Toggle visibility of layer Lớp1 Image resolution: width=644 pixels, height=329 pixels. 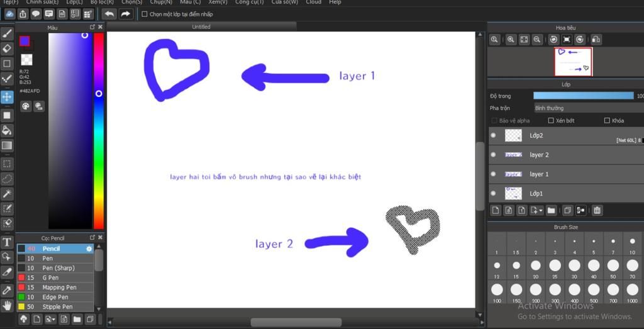tap(493, 193)
